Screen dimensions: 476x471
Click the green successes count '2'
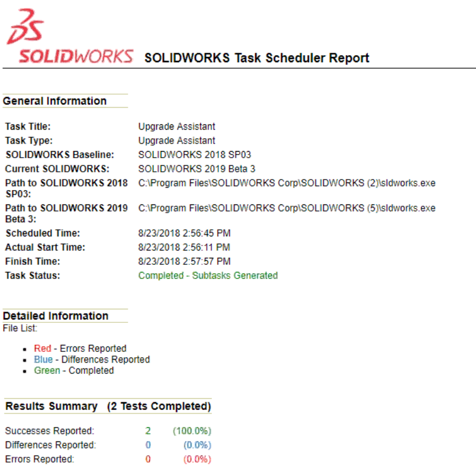tap(148, 431)
